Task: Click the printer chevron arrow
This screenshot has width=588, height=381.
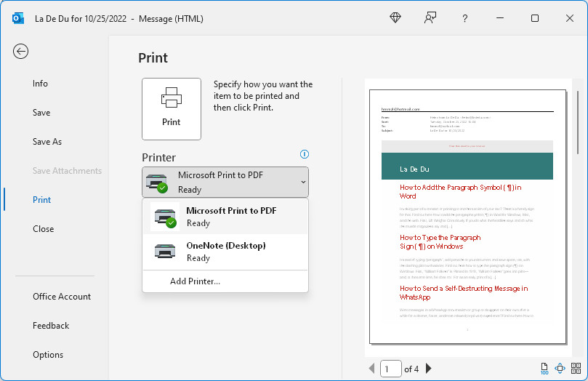Action: click(303, 183)
